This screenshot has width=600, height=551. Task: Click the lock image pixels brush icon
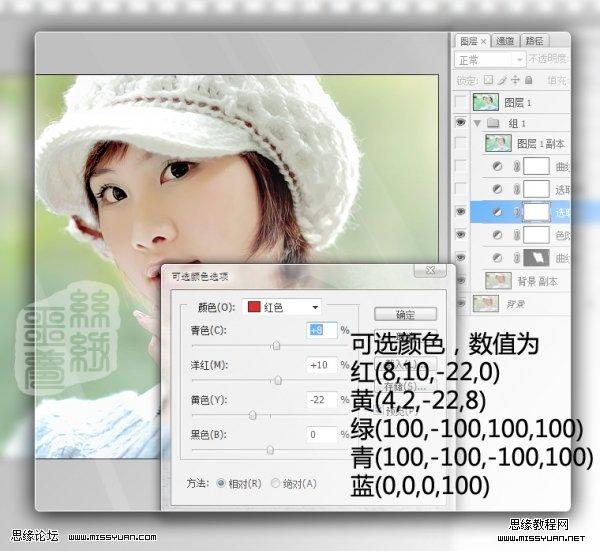(502, 79)
